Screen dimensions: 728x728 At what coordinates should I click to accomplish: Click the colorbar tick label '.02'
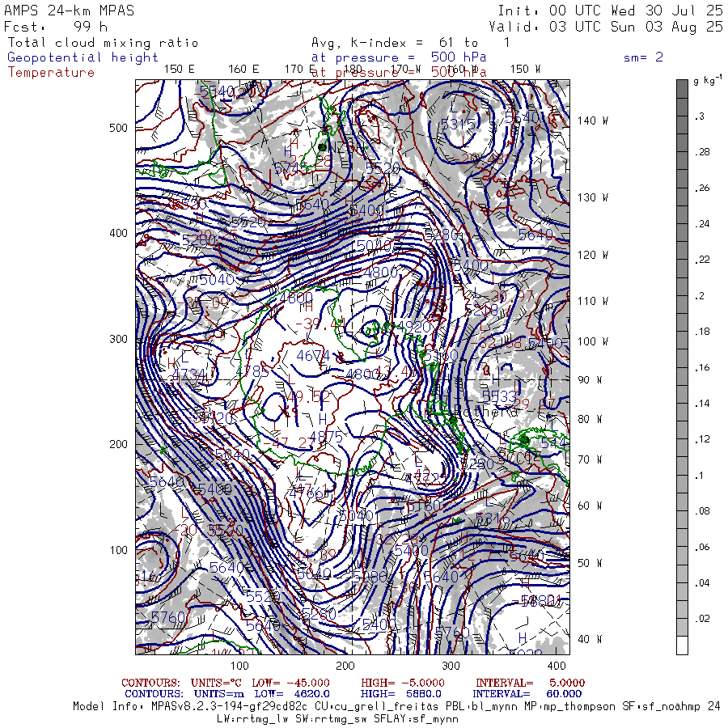702,618
